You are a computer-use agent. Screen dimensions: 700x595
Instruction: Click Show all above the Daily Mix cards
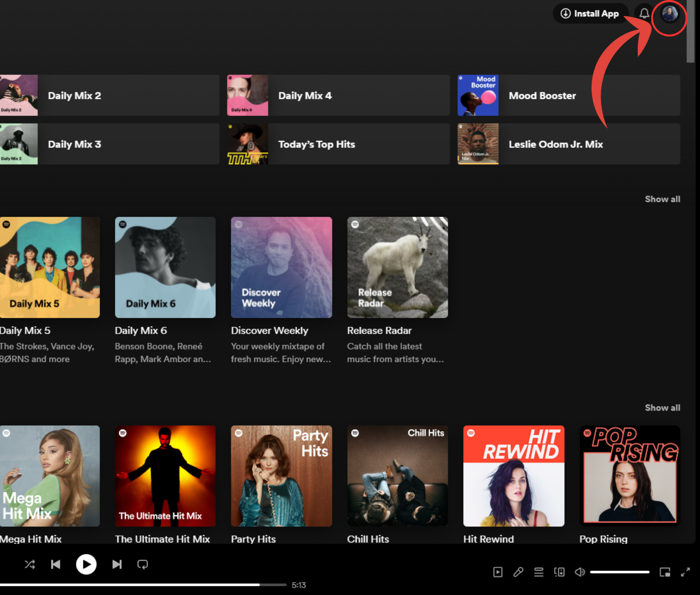point(662,199)
